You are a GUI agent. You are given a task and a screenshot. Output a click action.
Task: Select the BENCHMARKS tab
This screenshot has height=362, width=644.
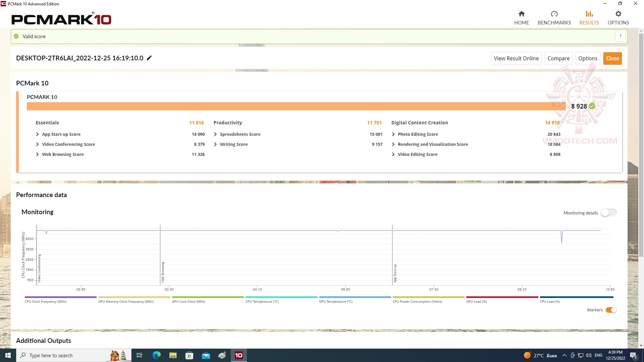tap(554, 18)
